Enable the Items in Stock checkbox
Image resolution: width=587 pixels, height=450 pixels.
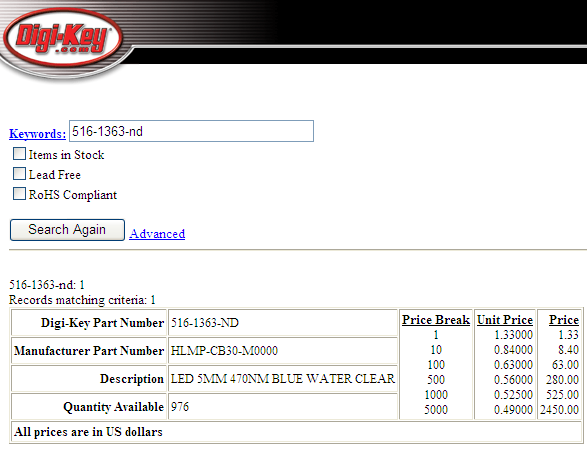pos(19,154)
